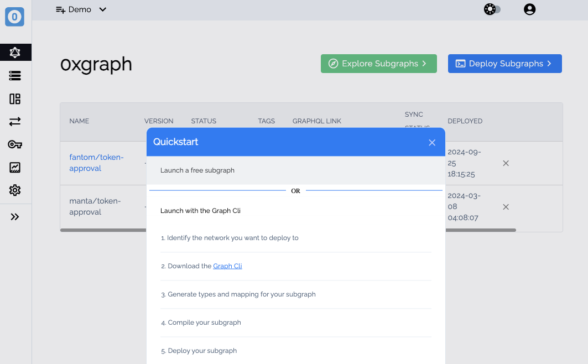Image resolution: width=588 pixels, height=364 pixels.
Task: Toggle the light/dark theme switch
Action: coord(492,9)
